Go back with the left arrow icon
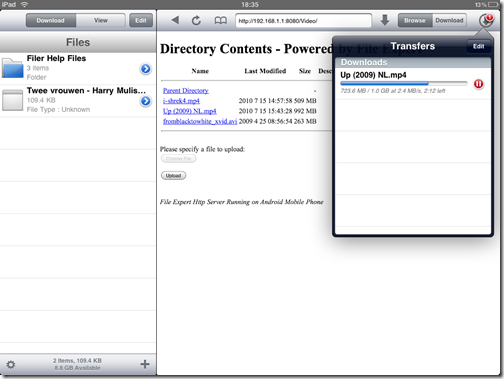 tap(175, 20)
